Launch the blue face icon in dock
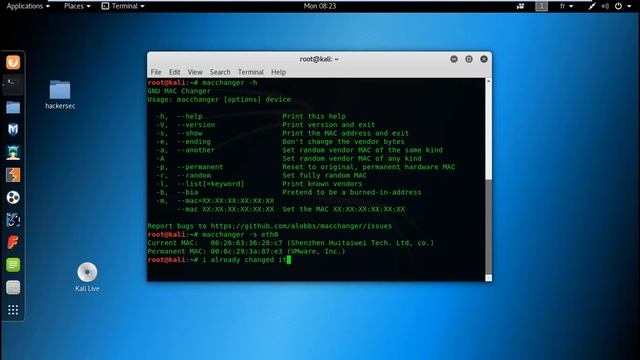The height and width of the screenshot is (360, 640). pos(13,220)
